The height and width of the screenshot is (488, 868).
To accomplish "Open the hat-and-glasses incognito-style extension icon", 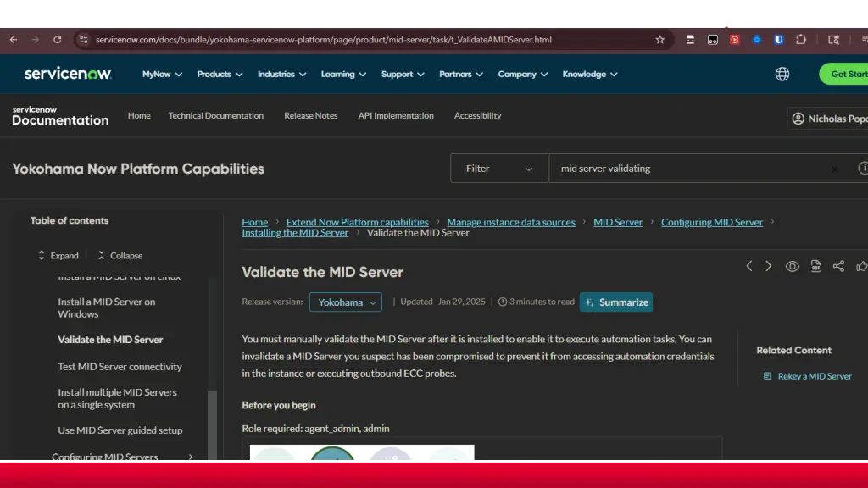I will click(690, 40).
